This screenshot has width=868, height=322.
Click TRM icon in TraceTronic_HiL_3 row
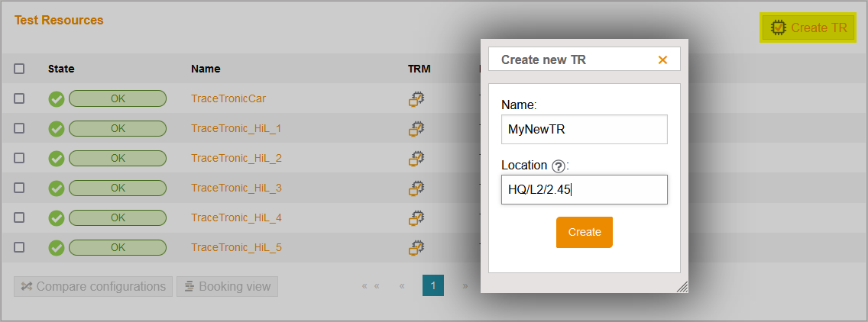click(416, 188)
